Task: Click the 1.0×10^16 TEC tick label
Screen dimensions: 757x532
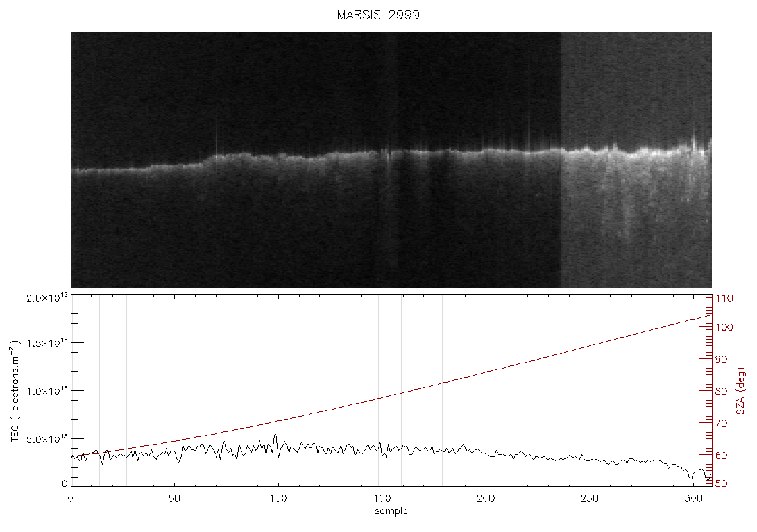Action: [47, 391]
